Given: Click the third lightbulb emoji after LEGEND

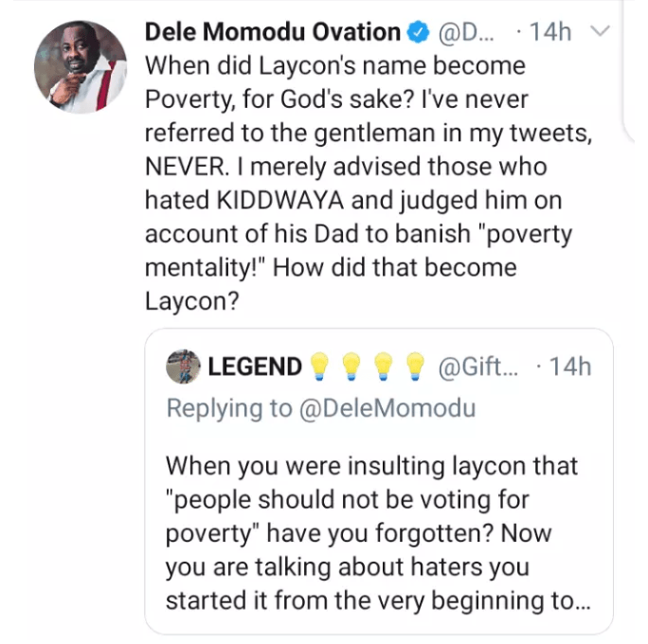Looking at the screenshot, I should coord(383,367).
